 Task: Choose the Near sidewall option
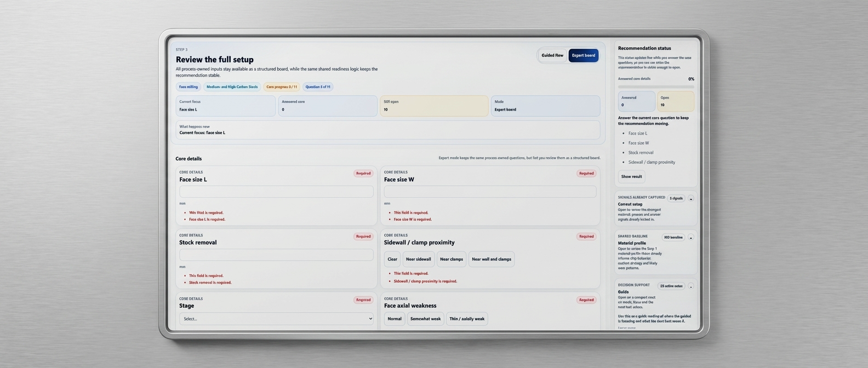click(x=419, y=259)
